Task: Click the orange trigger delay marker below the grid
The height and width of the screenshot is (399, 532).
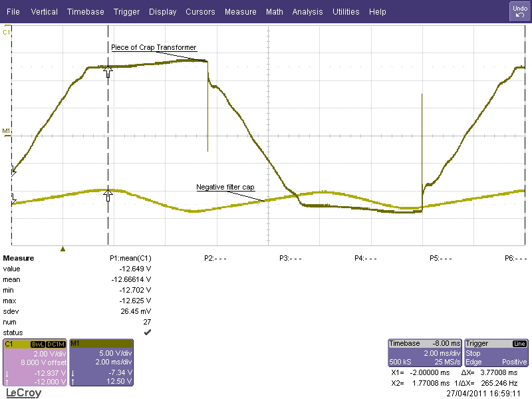Action: point(63,249)
